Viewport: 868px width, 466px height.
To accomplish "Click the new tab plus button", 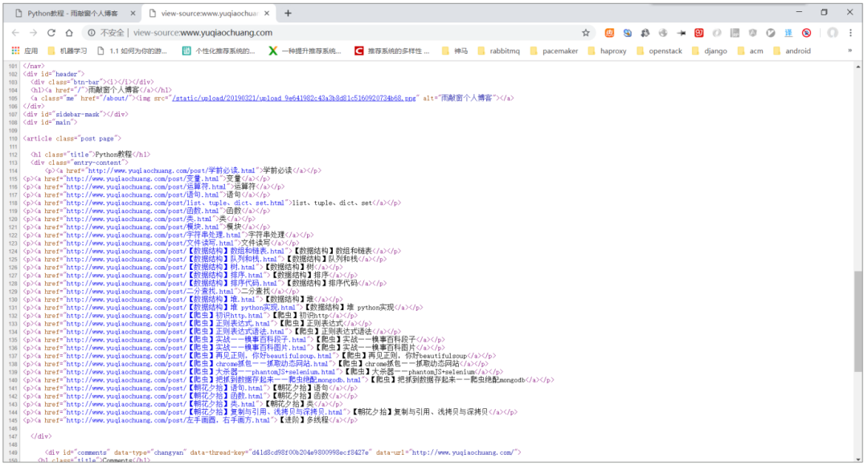I will coord(289,13).
